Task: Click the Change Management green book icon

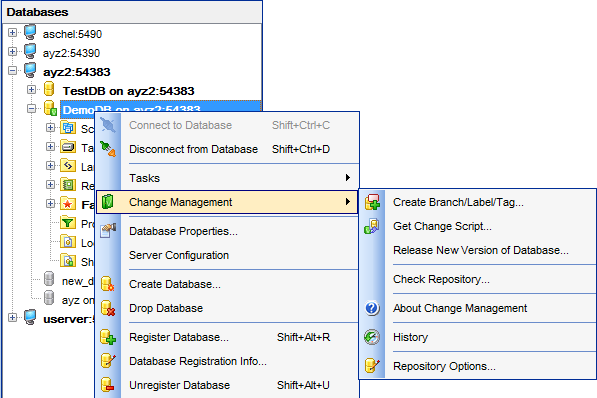Action: (x=108, y=201)
